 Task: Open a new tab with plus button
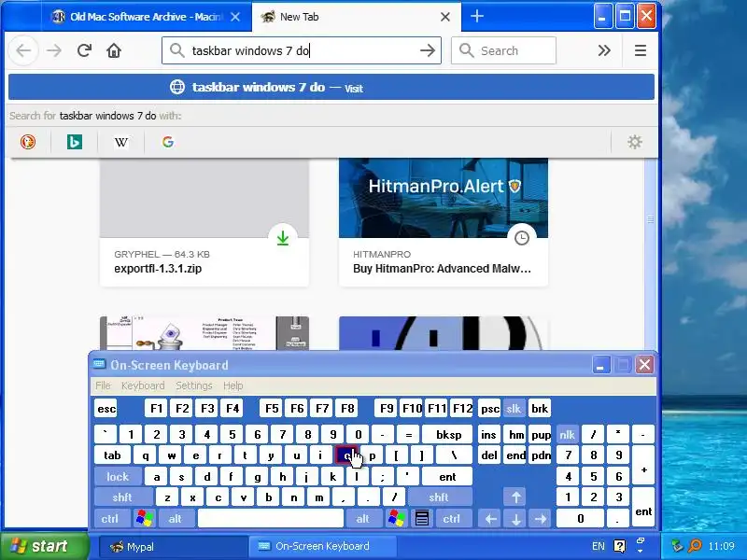coord(477,16)
